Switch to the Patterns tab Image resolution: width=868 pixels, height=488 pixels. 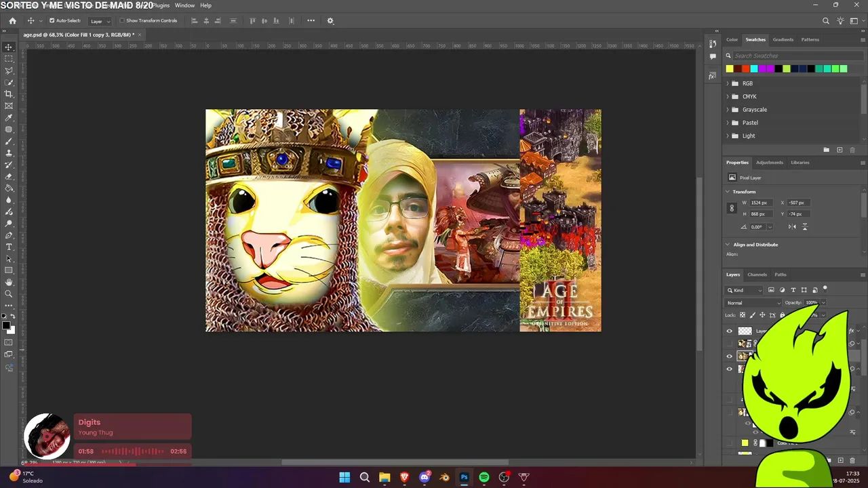point(810,39)
